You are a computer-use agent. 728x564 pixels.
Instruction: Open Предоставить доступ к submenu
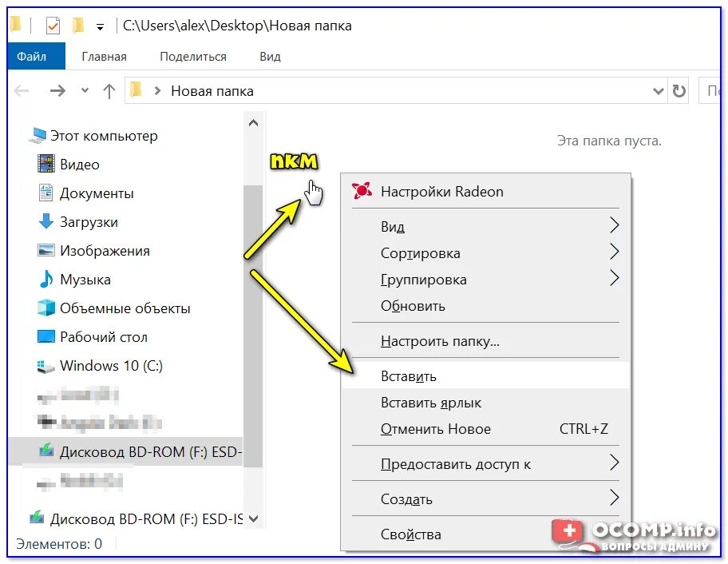(485, 464)
